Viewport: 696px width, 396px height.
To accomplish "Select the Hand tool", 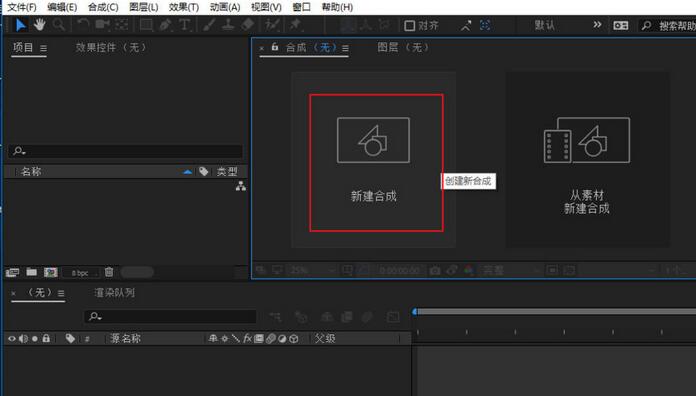I will tap(40, 25).
